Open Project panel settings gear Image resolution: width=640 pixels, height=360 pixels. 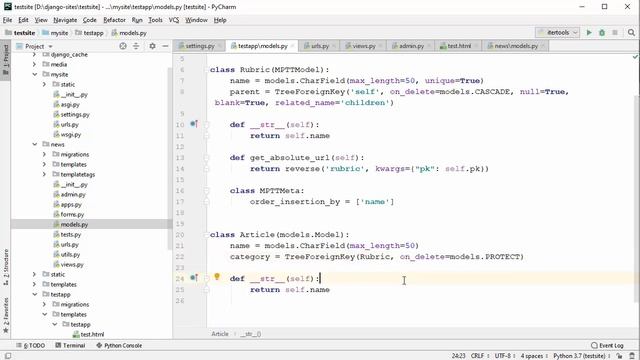[152, 46]
